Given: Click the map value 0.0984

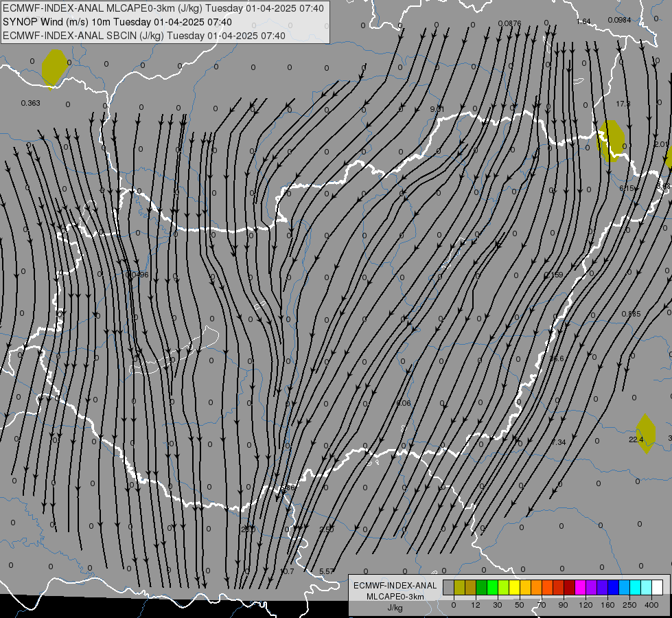Looking at the screenshot, I should click(x=619, y=20).
